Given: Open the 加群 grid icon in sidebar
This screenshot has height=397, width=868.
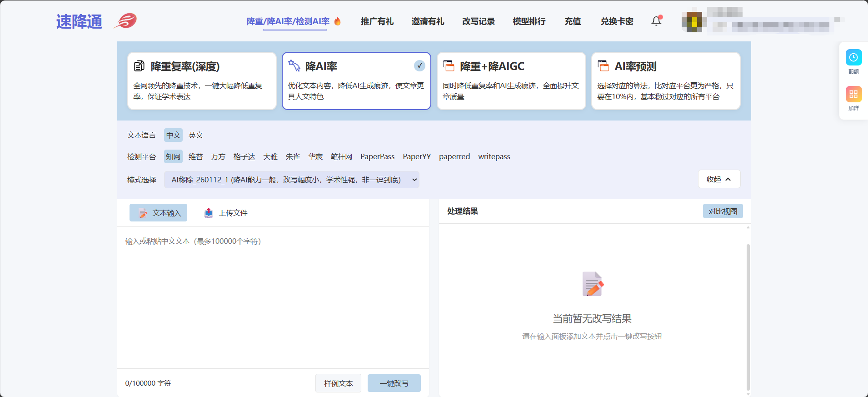Looking at the screenshot, I should pos(853,94).
